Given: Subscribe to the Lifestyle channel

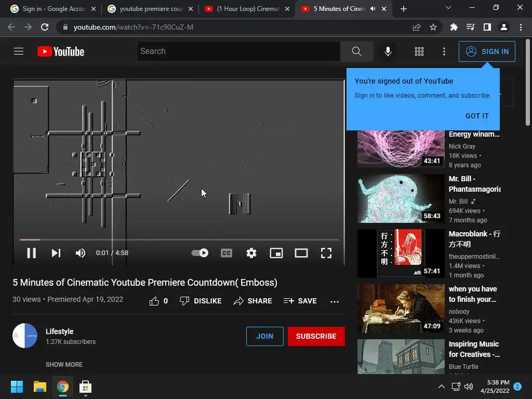Looking at the screenshot, I should (x=316, y=336).
